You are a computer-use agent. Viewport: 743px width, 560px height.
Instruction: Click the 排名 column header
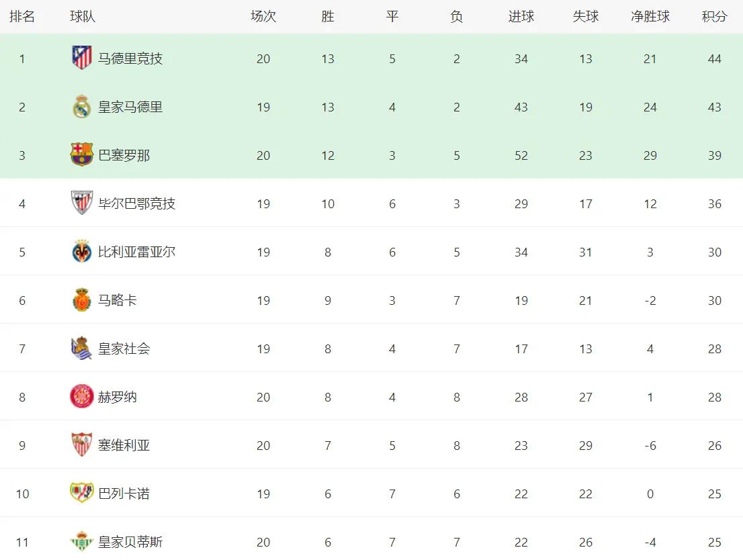(22, 17)
